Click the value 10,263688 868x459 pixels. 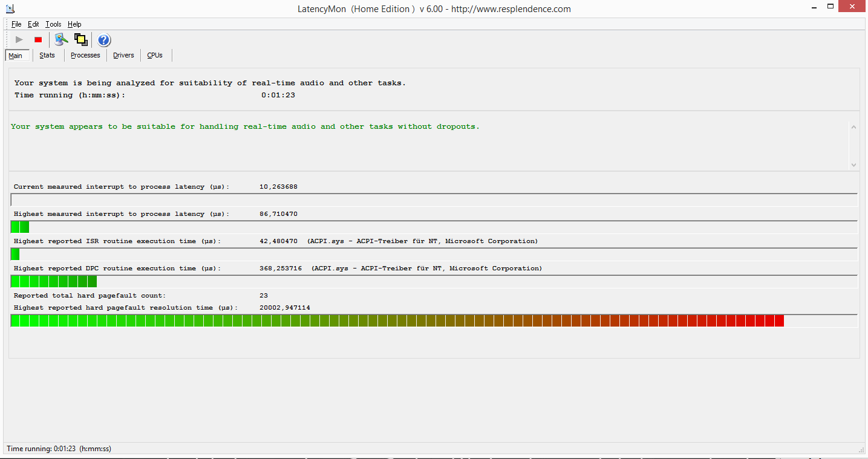point(278,187)
